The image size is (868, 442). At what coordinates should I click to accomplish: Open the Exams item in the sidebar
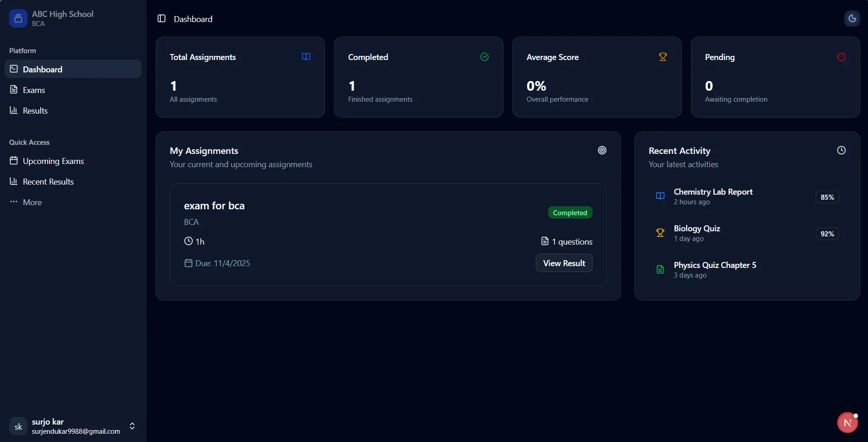[33, 90]
